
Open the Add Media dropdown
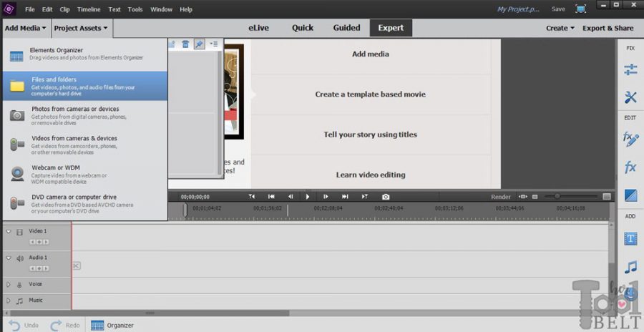[x=26, y=28]
